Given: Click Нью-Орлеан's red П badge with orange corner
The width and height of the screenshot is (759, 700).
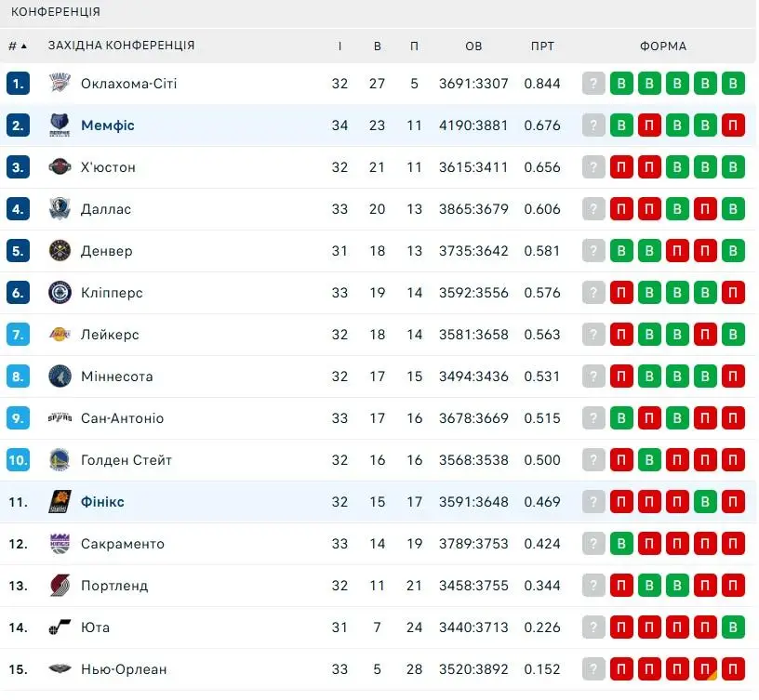Looking at the screenshot, I should click(705, 669).
